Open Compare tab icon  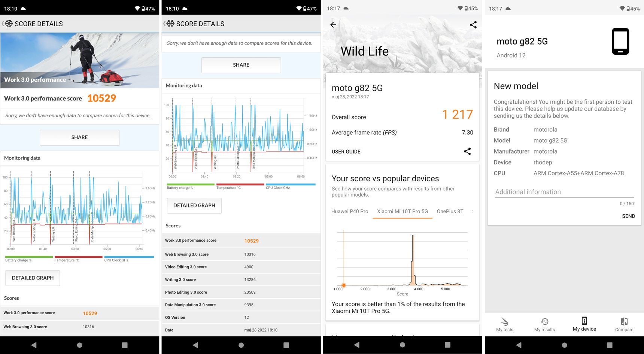tap(624, 321)
